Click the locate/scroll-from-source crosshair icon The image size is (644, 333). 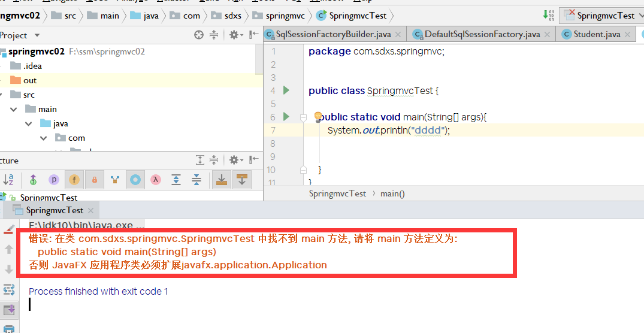tap(199, 35)
